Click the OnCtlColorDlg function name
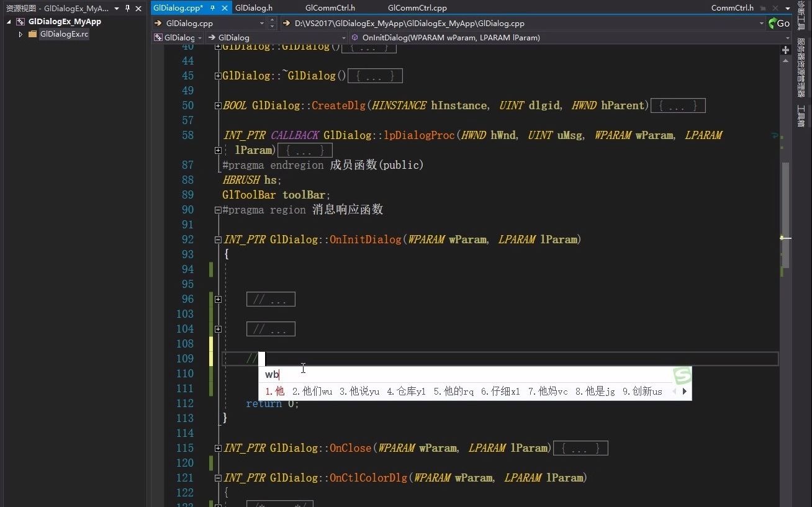Viewport: 812px width, 507px height. [x=369, y=478]
